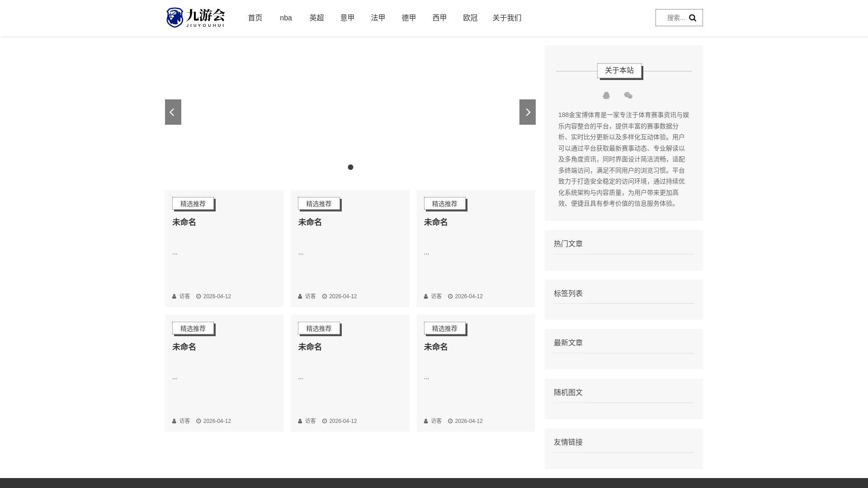Click the QQ icon in 关于本站
868x488 pixels.
coord(606,95)
